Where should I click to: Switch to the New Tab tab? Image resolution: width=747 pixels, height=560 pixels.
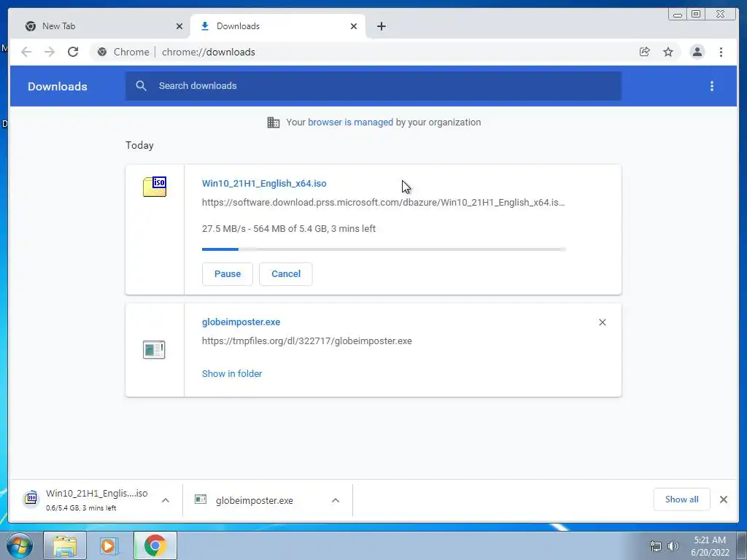pyautogui.click(x=102, y=26)
